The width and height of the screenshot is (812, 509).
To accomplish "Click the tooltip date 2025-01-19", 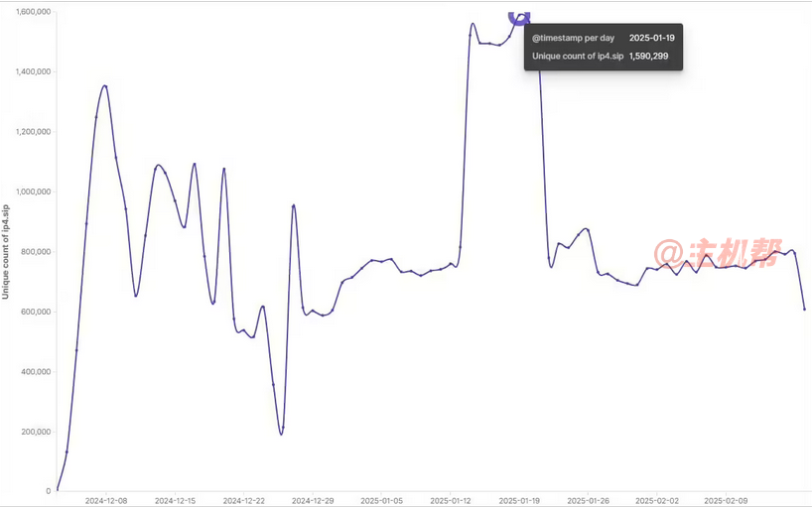I will 652,38.
